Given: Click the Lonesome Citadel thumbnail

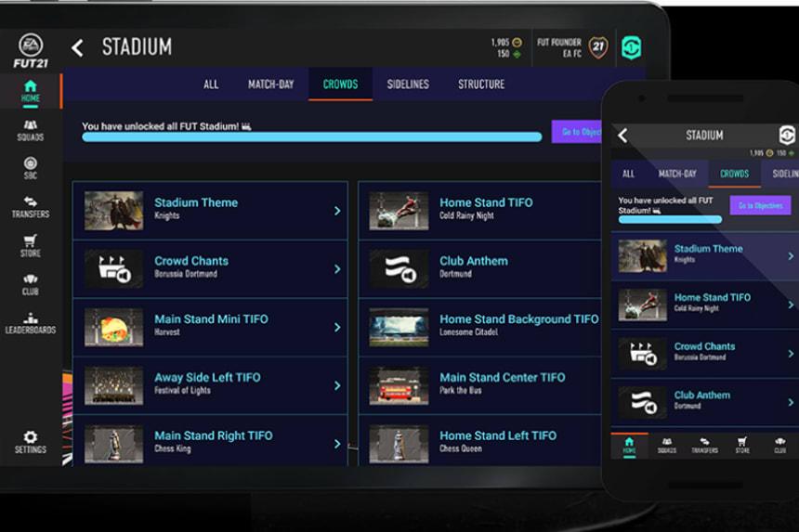Looking at the screenshot, I should tap(399, 328).
